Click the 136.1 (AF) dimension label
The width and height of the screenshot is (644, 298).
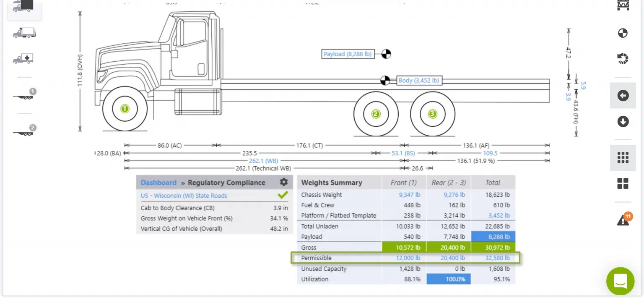tap(476, 145)
